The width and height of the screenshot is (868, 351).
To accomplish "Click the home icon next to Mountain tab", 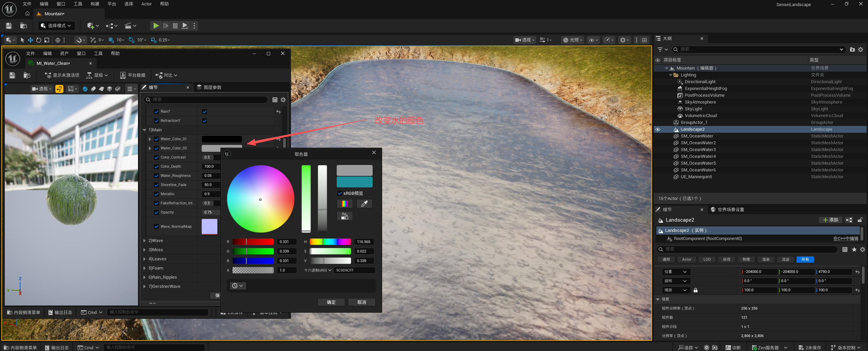I will tap(27, 14).
